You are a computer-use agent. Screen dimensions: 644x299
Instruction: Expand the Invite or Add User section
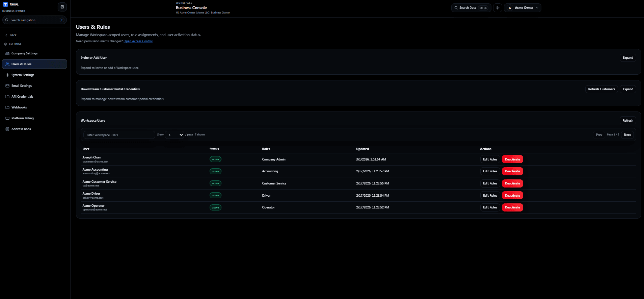pyautogui.click(x=628, y=58)
